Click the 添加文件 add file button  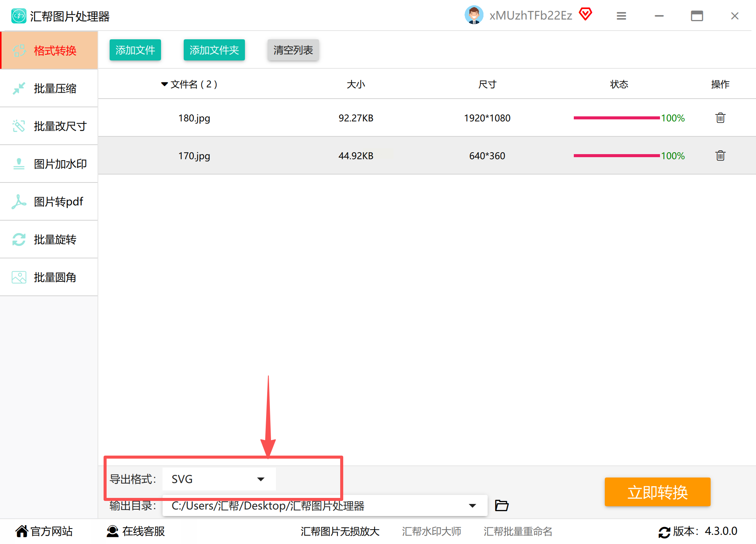coord(135,50)
